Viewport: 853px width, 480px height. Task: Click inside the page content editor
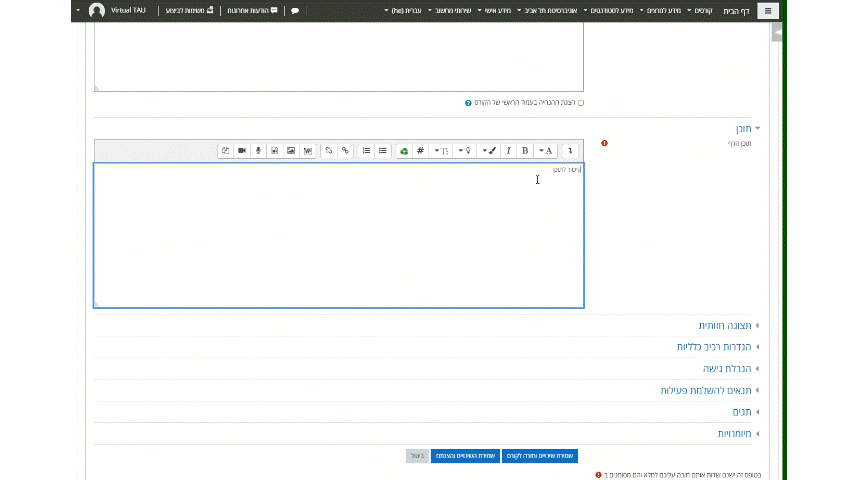point(339,235)
